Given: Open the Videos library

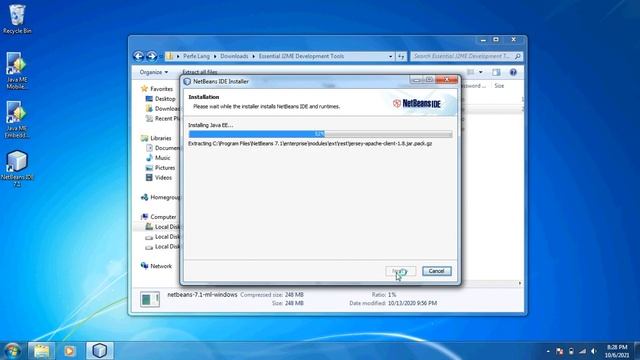Looking at the screenshot, I should point(163,178).
